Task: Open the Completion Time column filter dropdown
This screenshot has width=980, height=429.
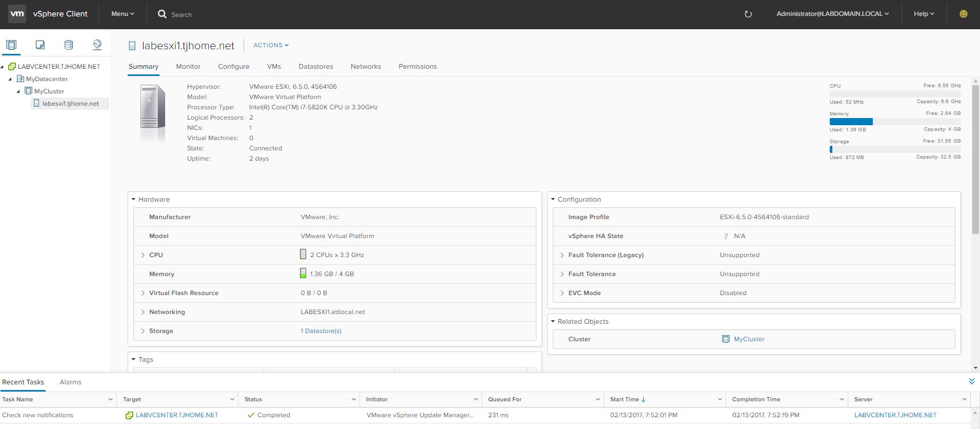Action: click(842, 399)
